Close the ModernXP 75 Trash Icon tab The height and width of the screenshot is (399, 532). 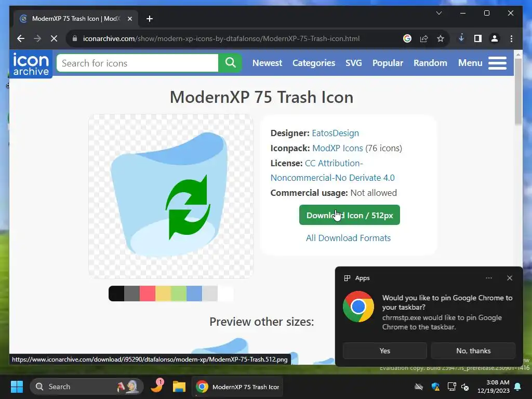coord(129,19)
